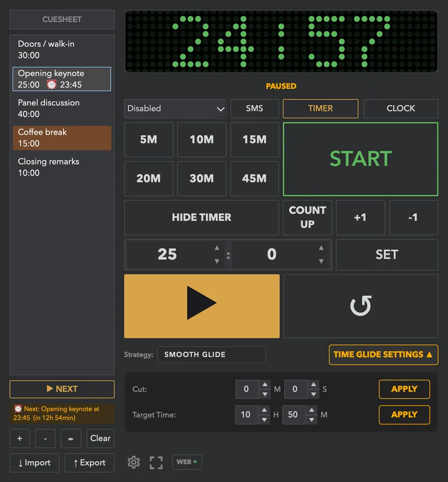Set timer preset to 10M
The height and width of the screenshot is (482, 448).
coord(202,139)
